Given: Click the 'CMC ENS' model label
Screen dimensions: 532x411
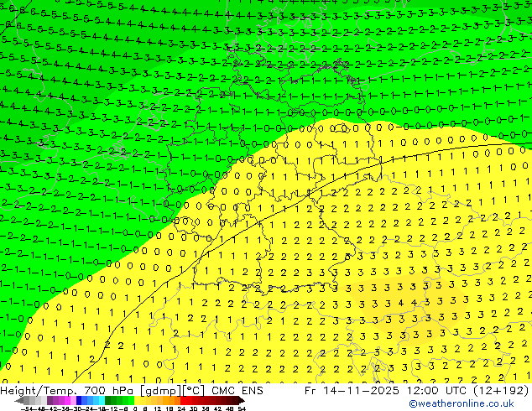Looking at the screenshot, I should click(x=237, y=391).
